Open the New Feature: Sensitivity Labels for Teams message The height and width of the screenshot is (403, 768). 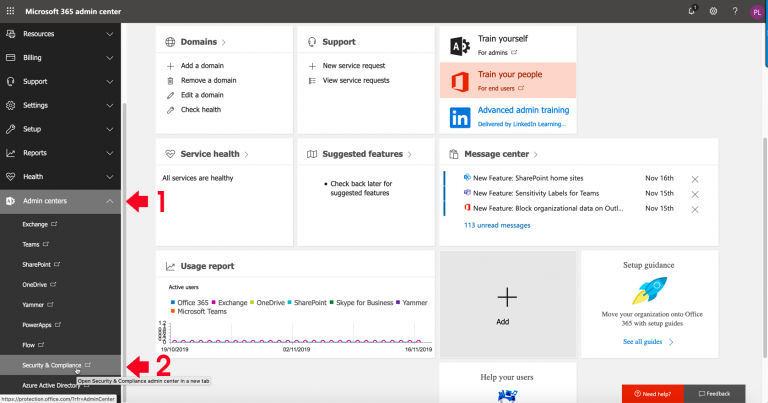tap(536, 193)
